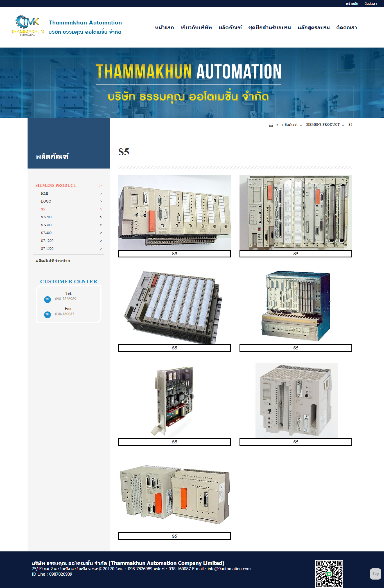This screenshot has width=384, height=588.
Task: Open S5 circuit board card image
Action: 175,401
